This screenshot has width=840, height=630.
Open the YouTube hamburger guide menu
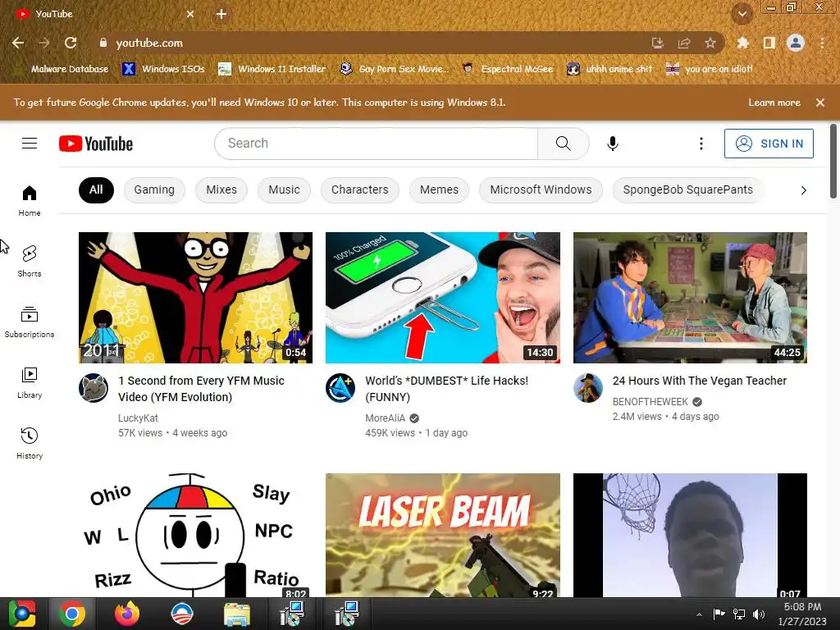pyautogui.click(x=30, y=143)
